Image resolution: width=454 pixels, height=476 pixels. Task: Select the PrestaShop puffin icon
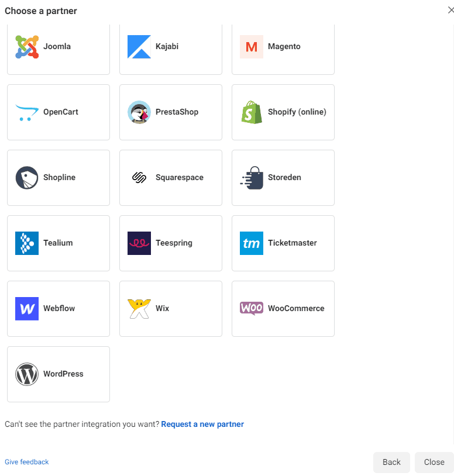coord(139,112)
